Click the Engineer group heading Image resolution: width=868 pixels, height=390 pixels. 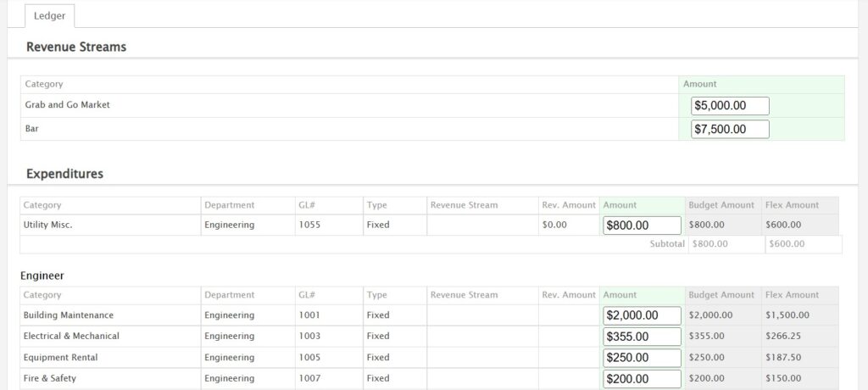pyautogui.click(x=42, y=276)
